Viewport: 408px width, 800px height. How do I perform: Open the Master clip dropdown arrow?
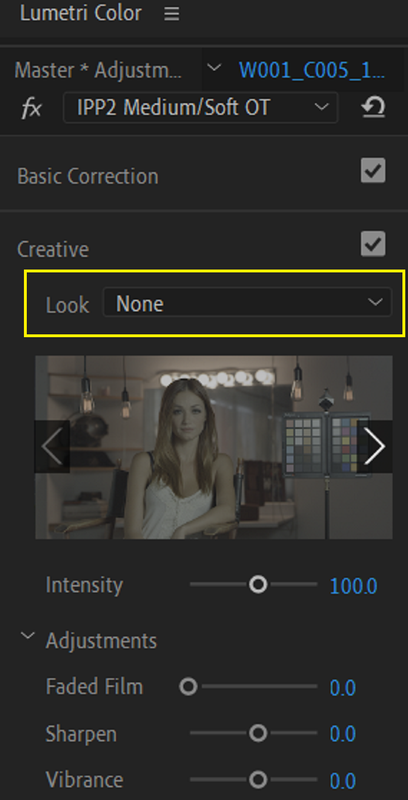pos(215,68)
